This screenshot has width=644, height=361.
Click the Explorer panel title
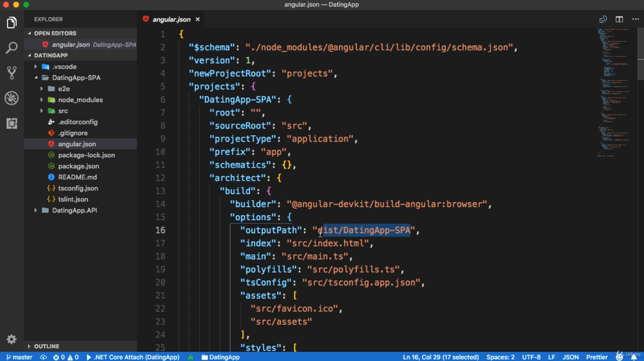(48, 19)
